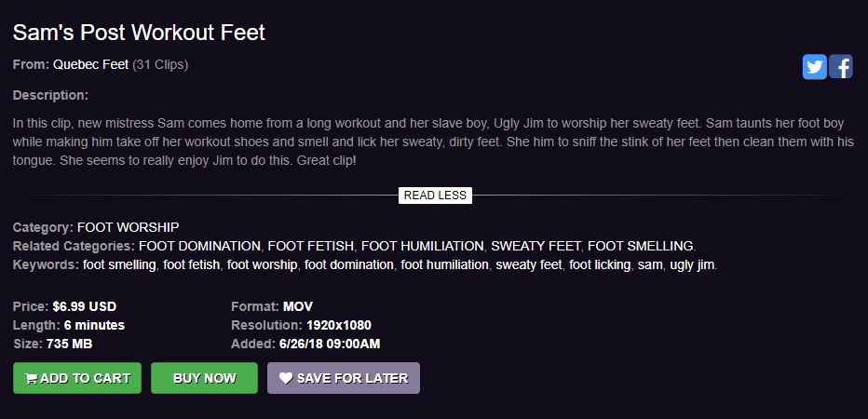The width and height of the screenshot is (868, 419).
Task: Click the 'sam' keyword link
Action: tap(650, 265)
